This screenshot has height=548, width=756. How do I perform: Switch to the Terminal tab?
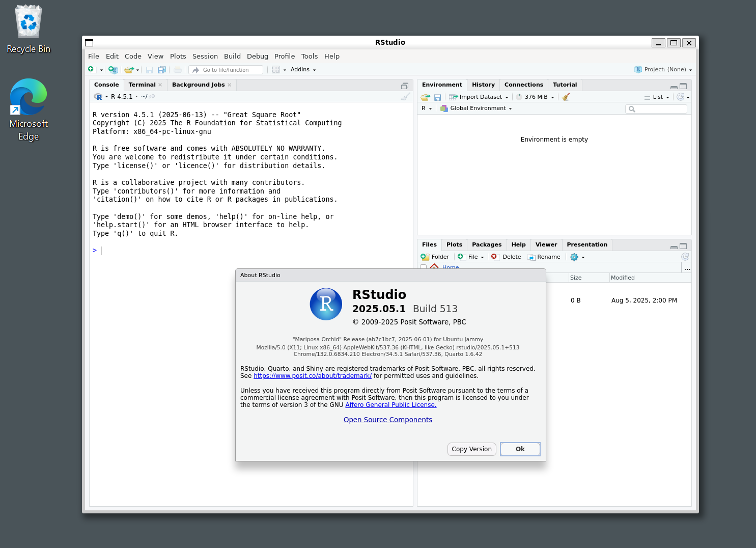click(142, 85)
